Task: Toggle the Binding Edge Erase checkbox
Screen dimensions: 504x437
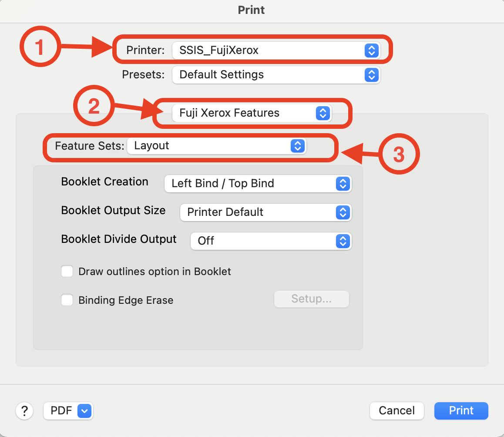Action: click(x=67, y=300)
